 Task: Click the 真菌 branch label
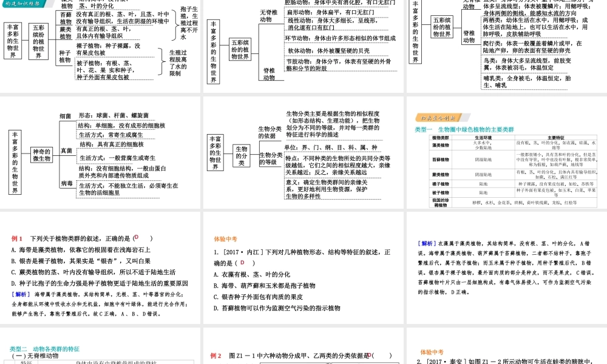(66, 150)
